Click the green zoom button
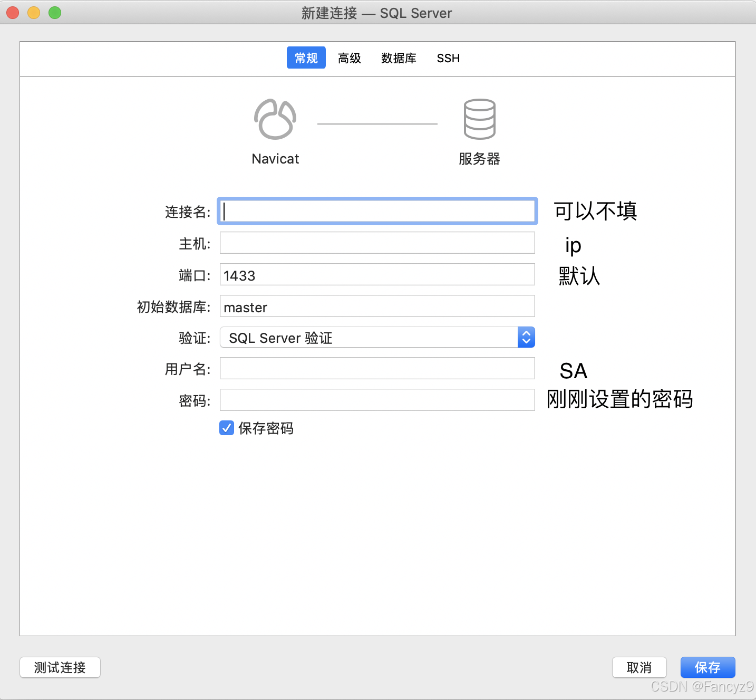The image size is (756, 700). pos(54,13)
